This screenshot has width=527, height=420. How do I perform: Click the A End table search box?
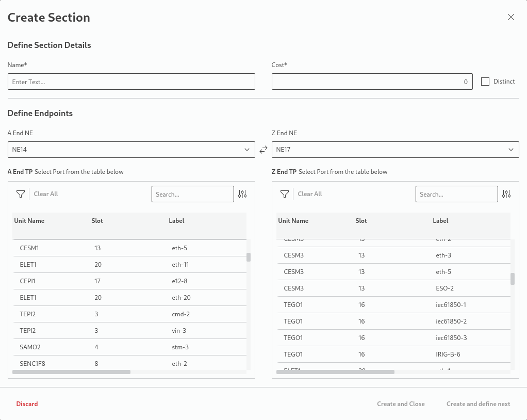point(192,195)
